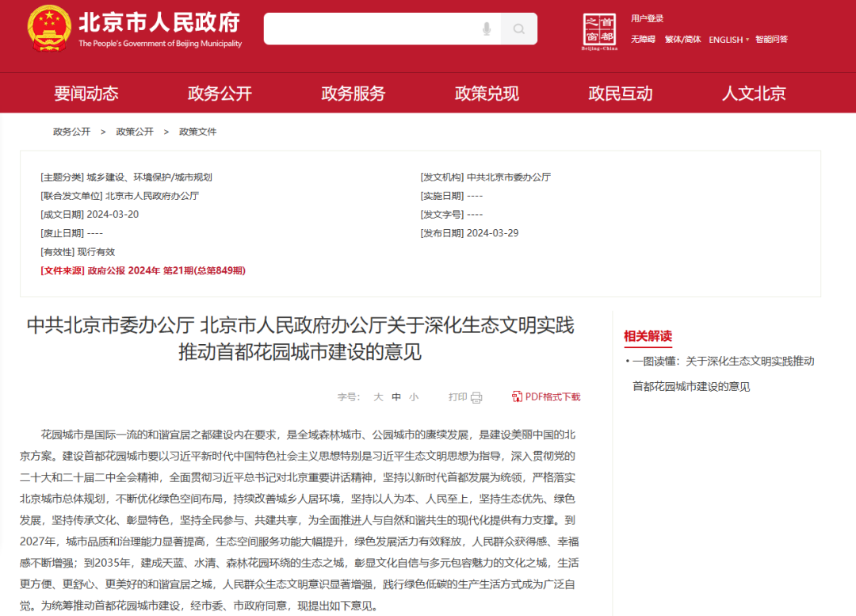
Task: Open the 政务公开 navigation menu
Action: pos(220,93)
